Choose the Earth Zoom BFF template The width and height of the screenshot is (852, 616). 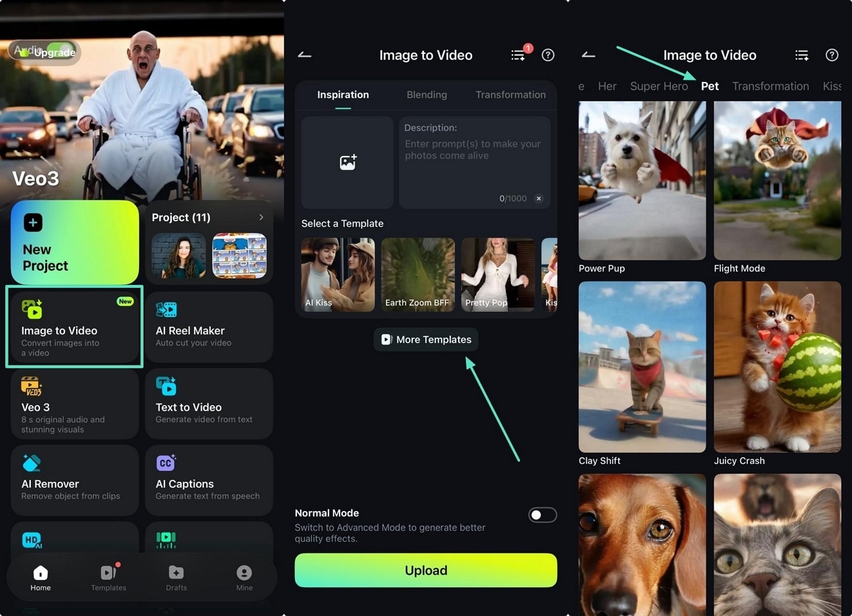click(x=418, y=275)
